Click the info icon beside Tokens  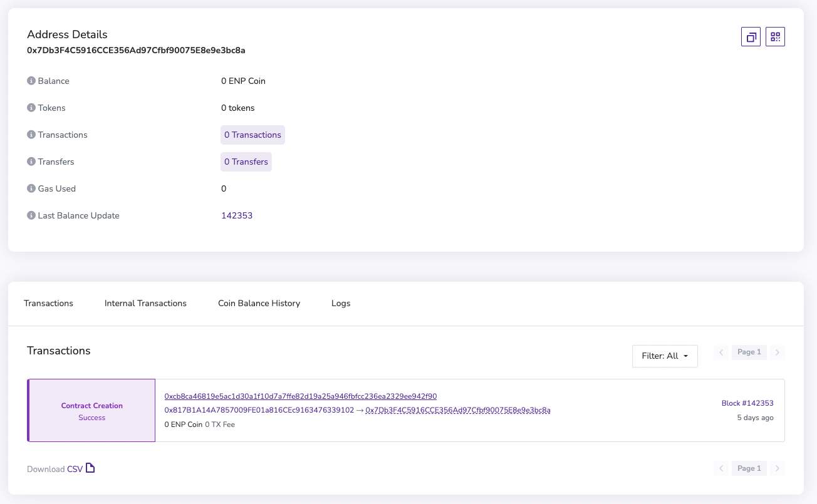click(x=30, y=107)
